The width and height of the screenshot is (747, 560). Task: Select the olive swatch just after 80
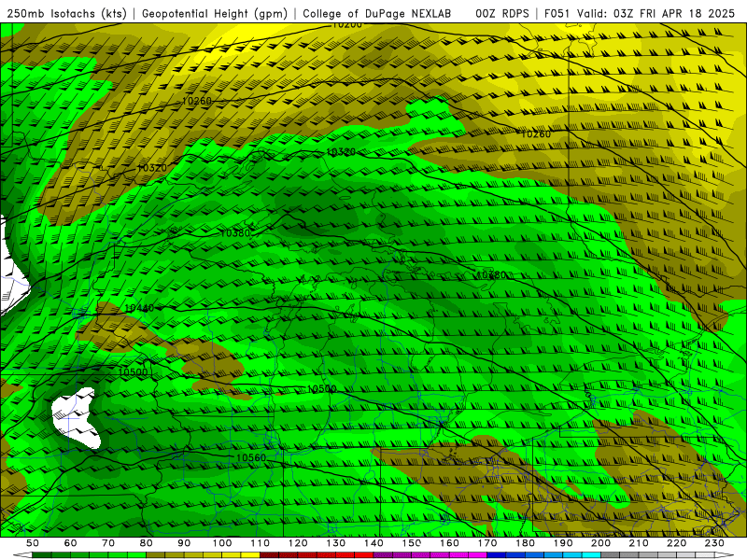(x=155, y=555)
